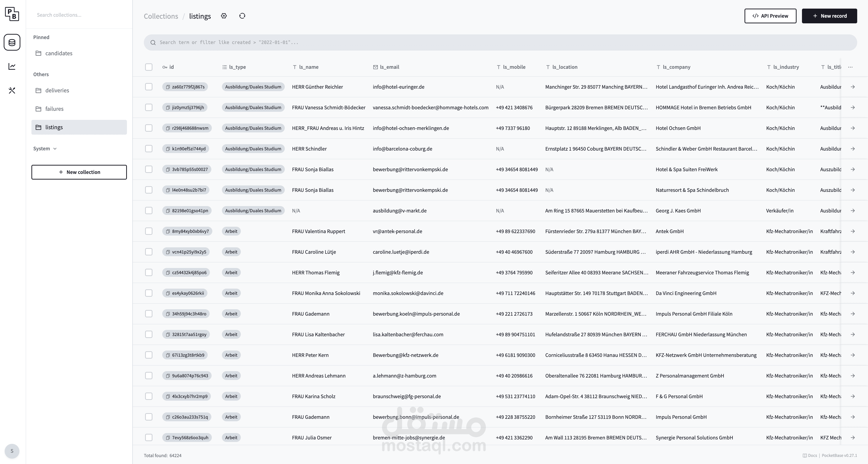Click the search magnifier icon in the filter bar
The image size is (868, 464).
(153, 42)
